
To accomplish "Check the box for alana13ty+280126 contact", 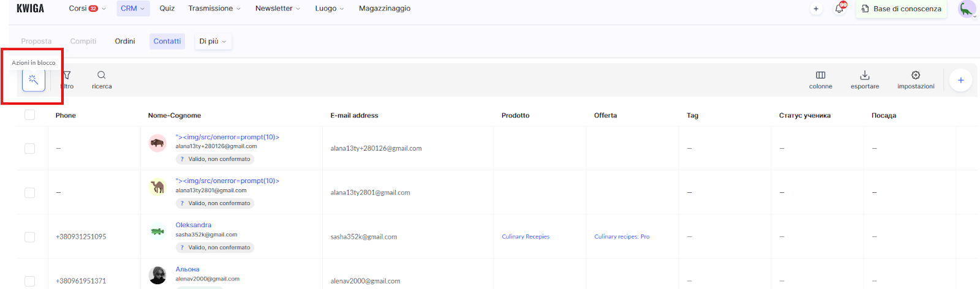I will pyautogui.click(x=29, y=149).
